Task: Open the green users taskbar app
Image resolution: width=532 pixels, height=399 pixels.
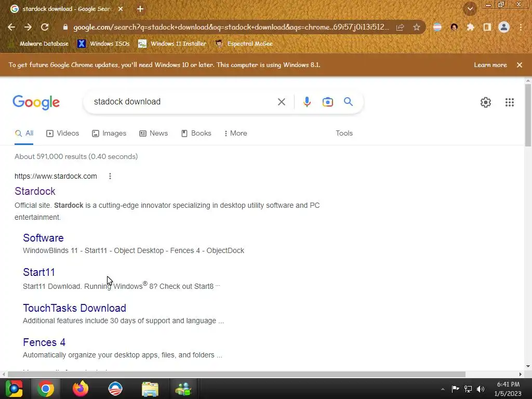Action: click(x=183, y=389)
